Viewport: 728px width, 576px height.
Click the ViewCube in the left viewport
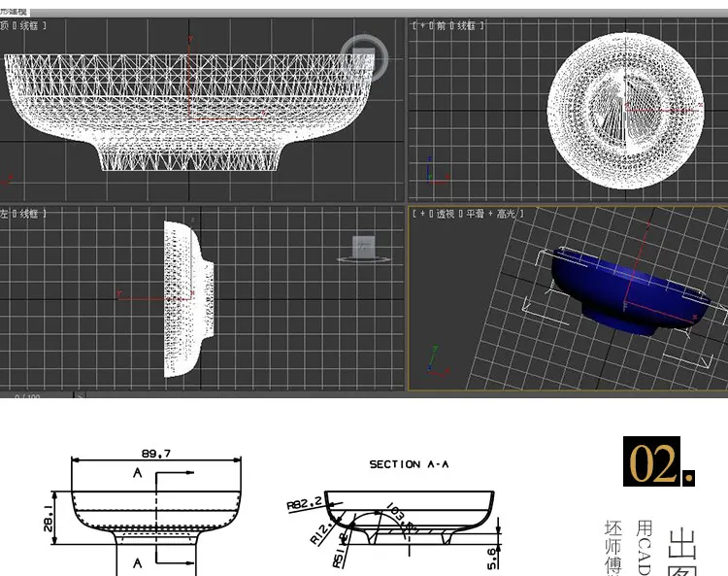[x=364, y=250]
